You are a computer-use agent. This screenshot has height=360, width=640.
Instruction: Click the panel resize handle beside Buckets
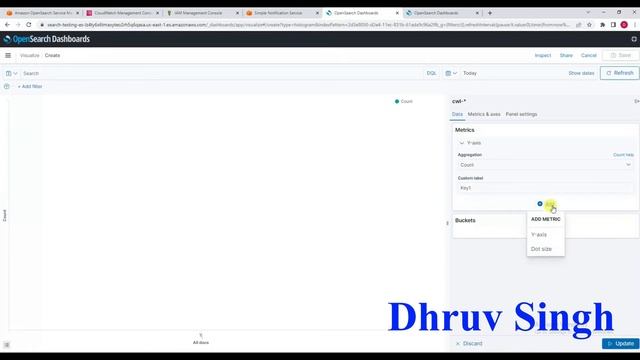point(447,223)
